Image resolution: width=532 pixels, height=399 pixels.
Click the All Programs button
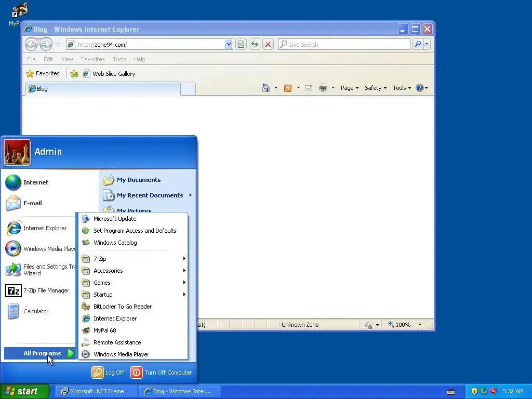click(x=39, y=353)
